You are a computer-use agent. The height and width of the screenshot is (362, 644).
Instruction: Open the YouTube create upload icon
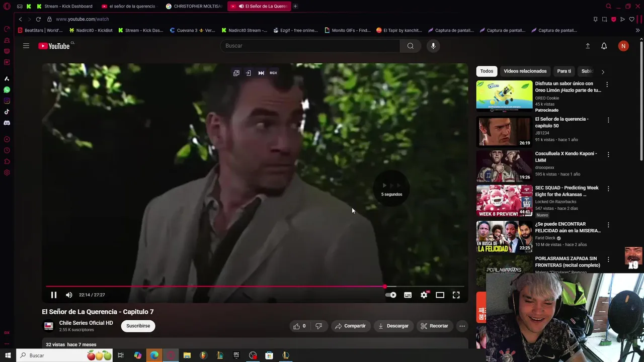[588, 46]
